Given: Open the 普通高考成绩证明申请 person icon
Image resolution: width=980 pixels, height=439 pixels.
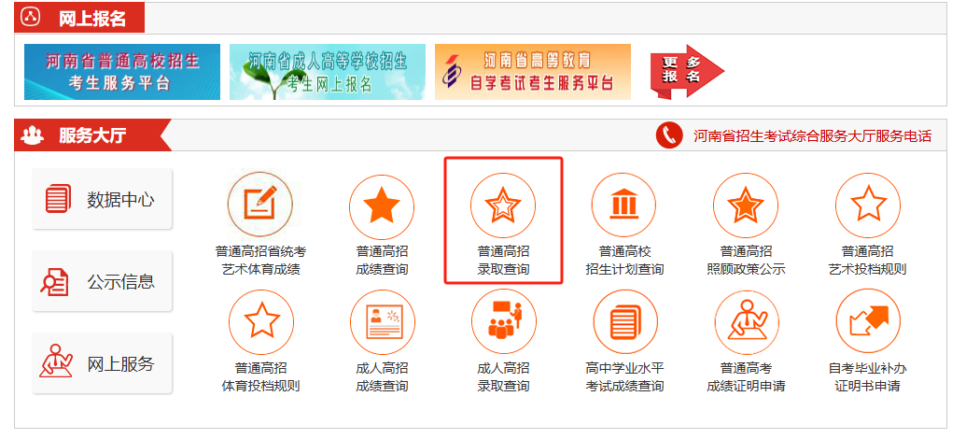Looking at the screenshot, I should (747, 322).
